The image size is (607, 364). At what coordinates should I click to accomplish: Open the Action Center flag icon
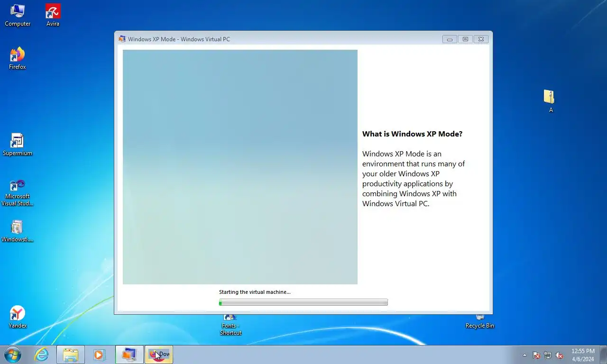[536, 355]
